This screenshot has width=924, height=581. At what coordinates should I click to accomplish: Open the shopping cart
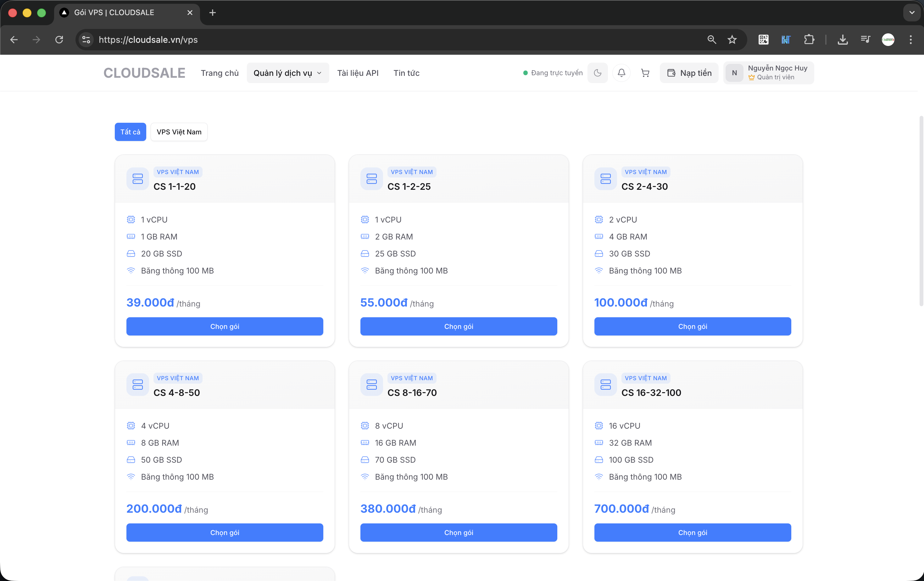pos(645,73)
